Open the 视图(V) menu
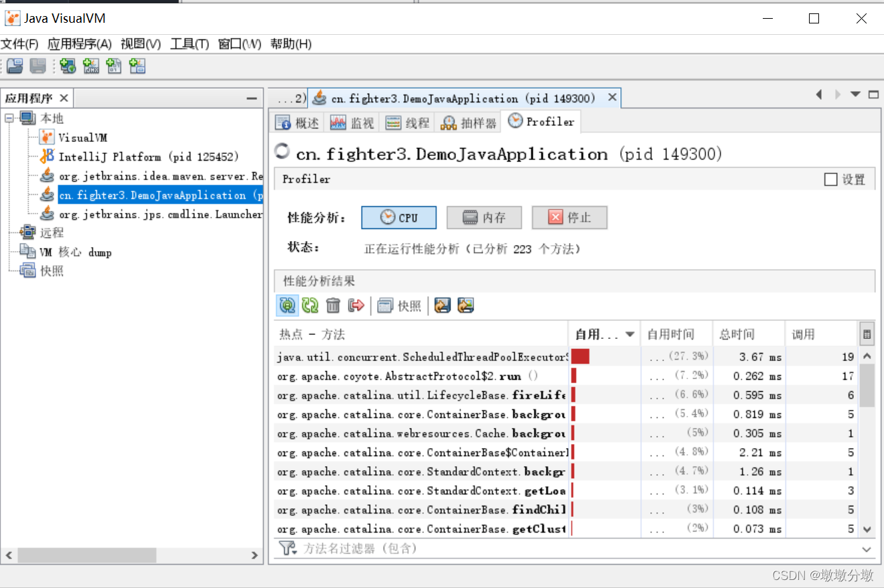The width and height of the screenshot is (884, 588). point(141,44)
